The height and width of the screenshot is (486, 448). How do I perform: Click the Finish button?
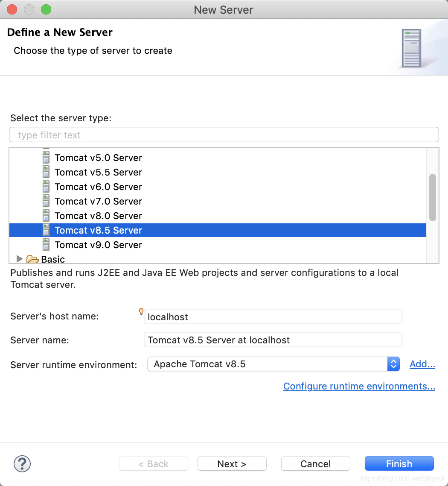pyautogui.click(x=399, y=464)
